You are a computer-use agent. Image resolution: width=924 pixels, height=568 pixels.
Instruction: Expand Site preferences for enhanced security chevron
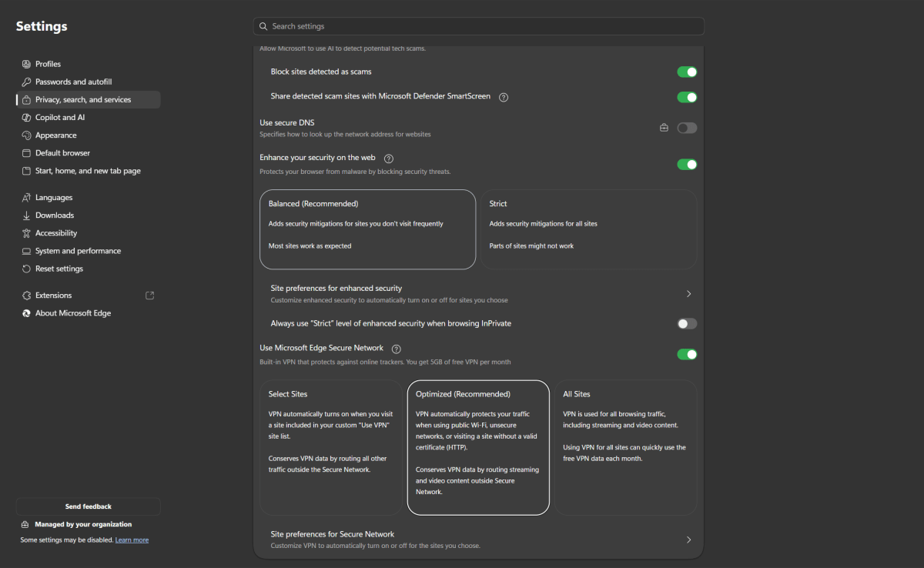pos(688,293)
